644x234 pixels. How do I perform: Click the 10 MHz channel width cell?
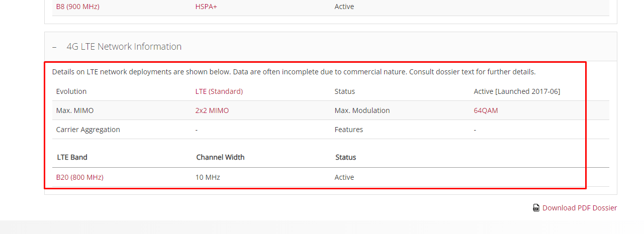point(208,177)
